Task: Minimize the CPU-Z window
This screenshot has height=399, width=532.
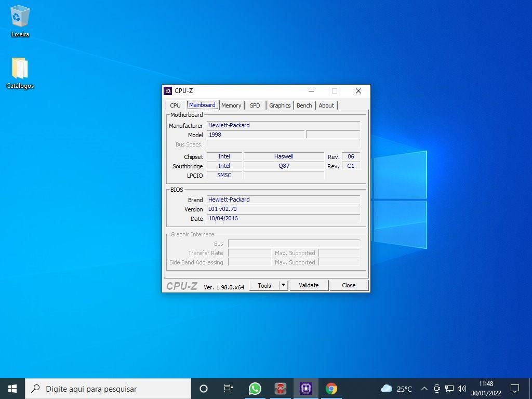Action: [311, 91]
